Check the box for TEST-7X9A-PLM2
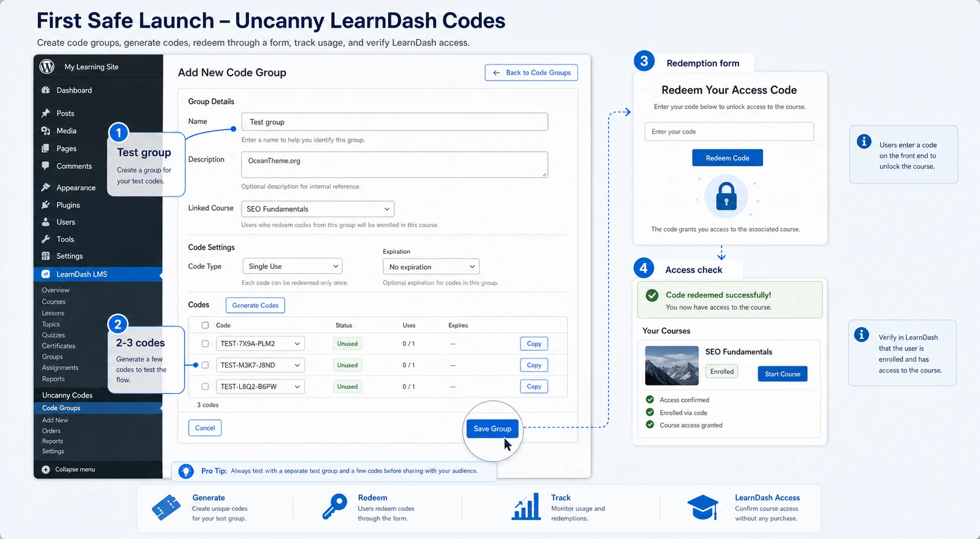980x539 pixels. point(205,344)
